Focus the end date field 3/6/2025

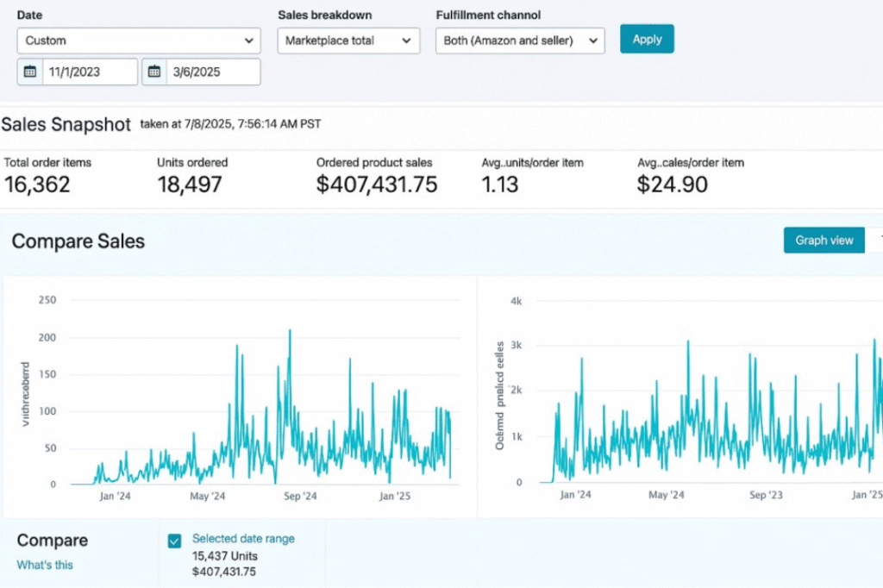[x=212, y=72]
